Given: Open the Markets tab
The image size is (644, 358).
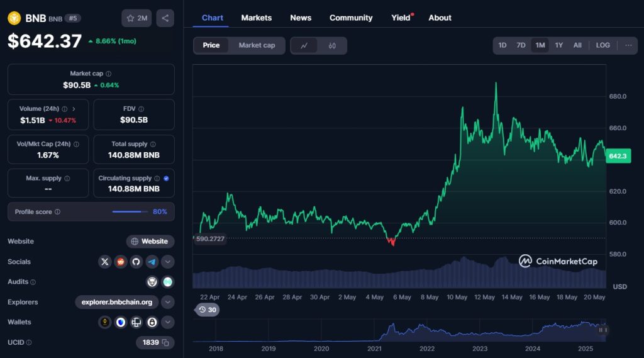Looking at the screenshot, I should (x=257, y=18).
